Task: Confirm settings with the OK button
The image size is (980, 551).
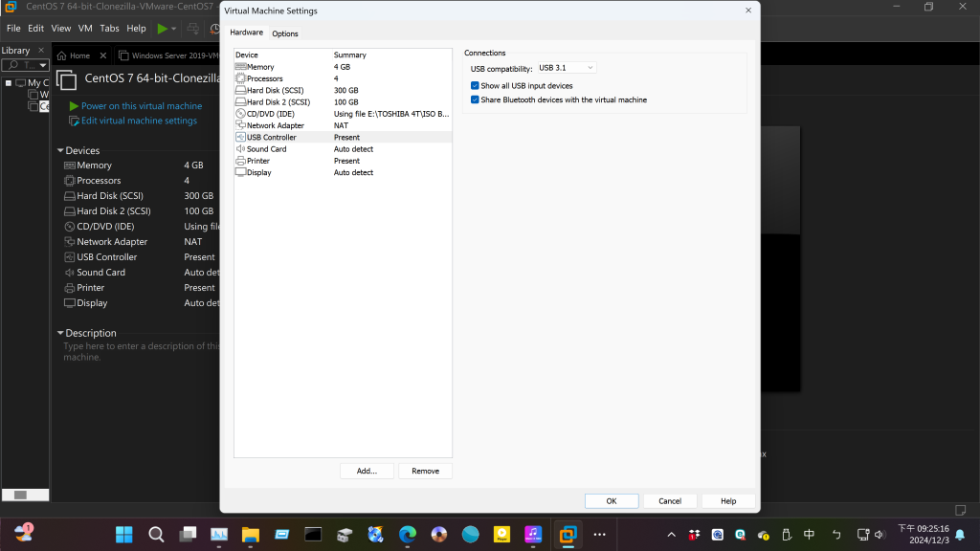Action: tap(612, 500)
